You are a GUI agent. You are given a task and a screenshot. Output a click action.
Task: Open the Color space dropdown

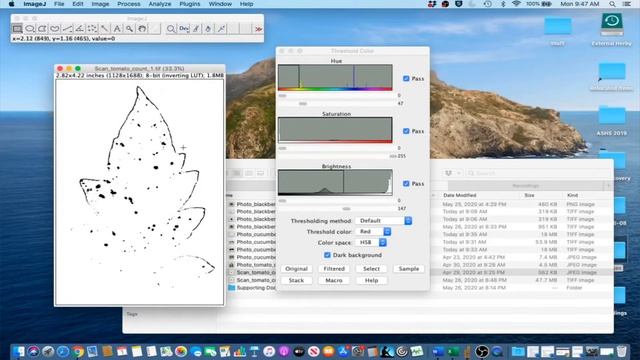[x=371, y=242]
